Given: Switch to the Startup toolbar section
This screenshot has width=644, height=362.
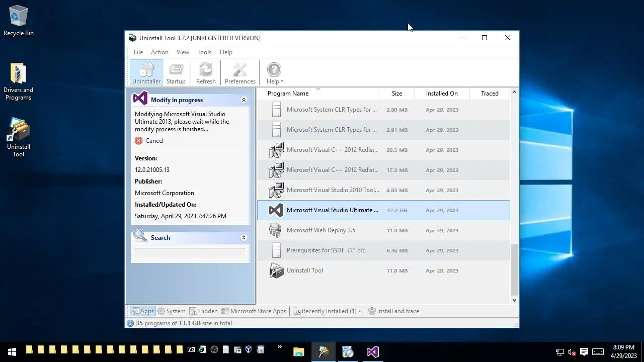Looking at the screenshot, I should (176, 72).
